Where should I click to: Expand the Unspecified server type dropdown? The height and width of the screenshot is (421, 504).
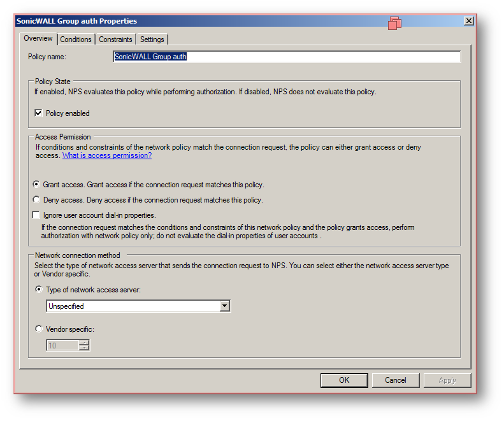click(225, 306)
